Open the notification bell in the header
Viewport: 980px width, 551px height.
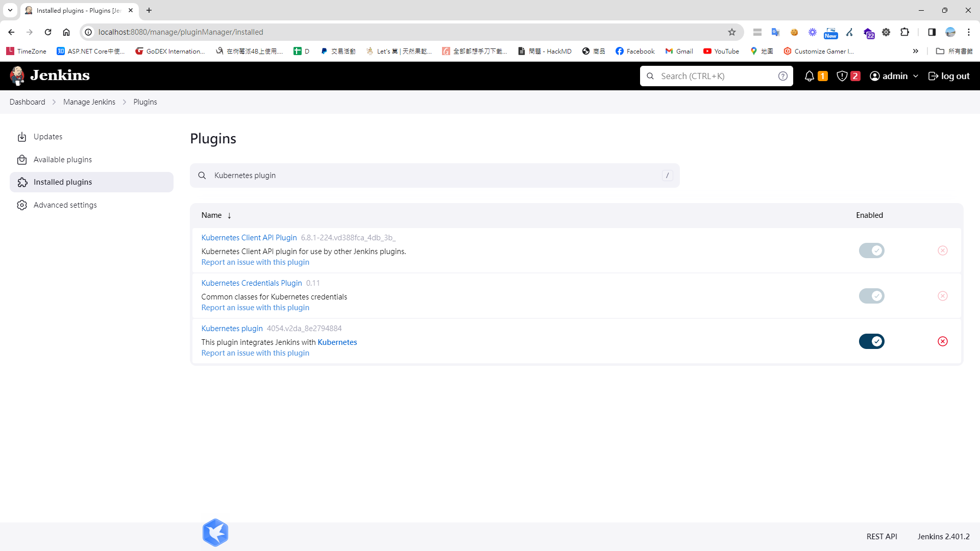point(809,76)
